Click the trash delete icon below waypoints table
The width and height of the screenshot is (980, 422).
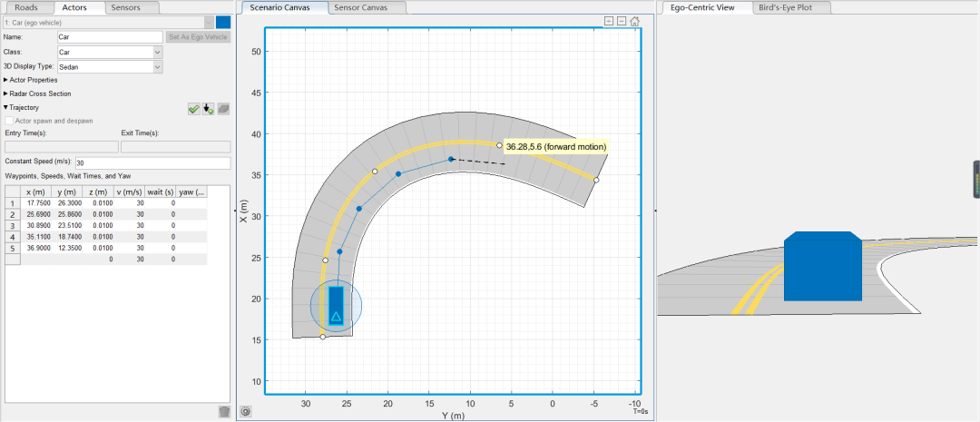click(224, 411)
